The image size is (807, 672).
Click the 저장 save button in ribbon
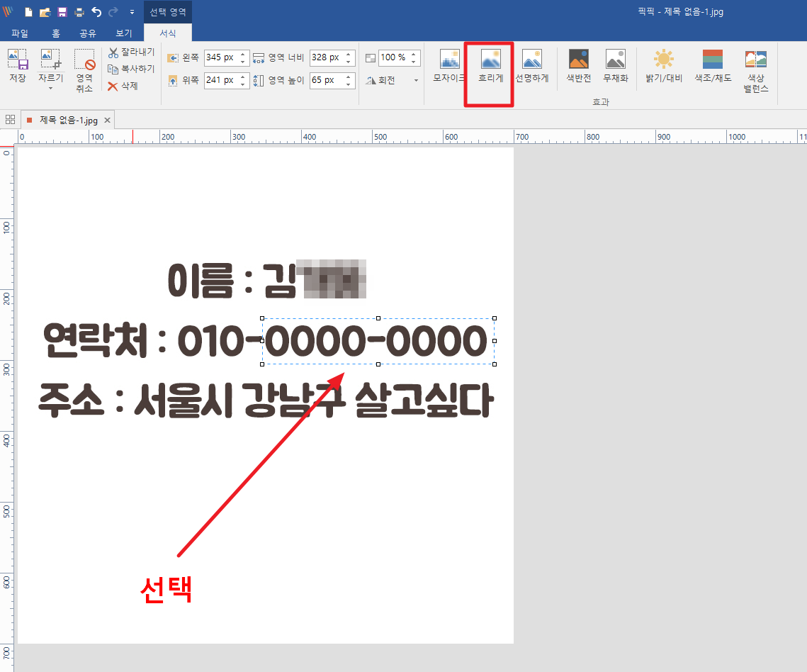pyautogui.click(x=18, y=66)
